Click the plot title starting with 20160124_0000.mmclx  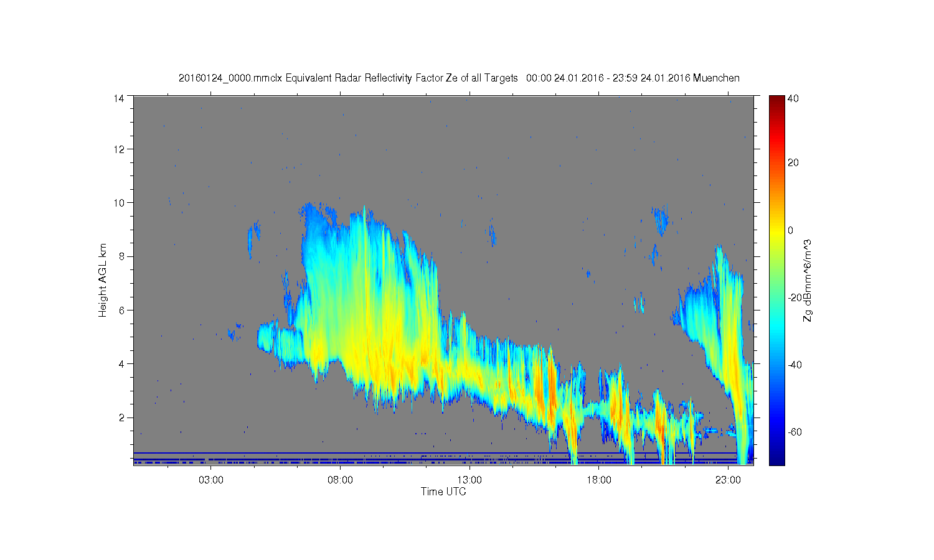pyautogui.click(x=459, y=78)
